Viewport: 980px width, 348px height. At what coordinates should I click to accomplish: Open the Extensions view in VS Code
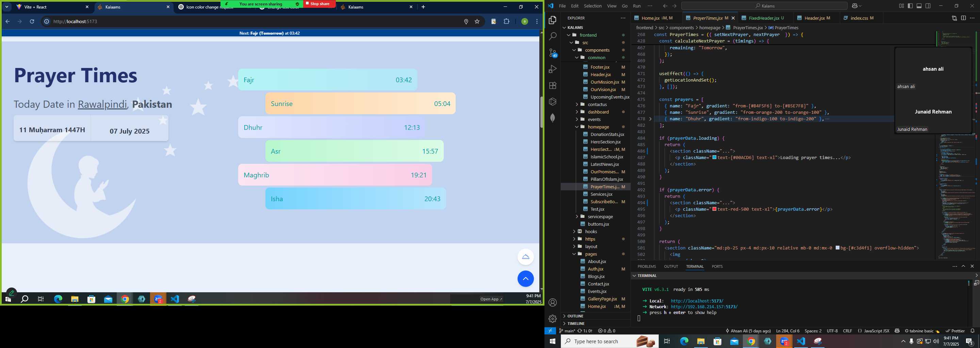(553, 86)
